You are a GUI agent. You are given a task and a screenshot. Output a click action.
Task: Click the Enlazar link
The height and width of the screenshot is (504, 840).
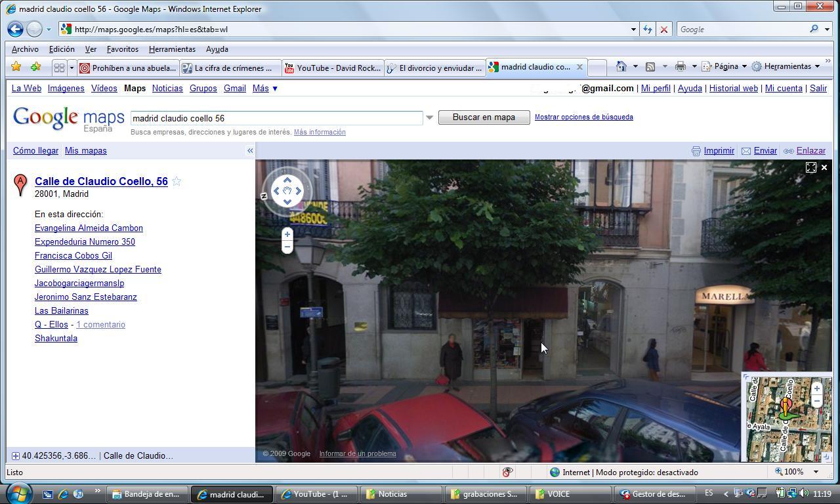pyautogui.click(x=810, y=151)
